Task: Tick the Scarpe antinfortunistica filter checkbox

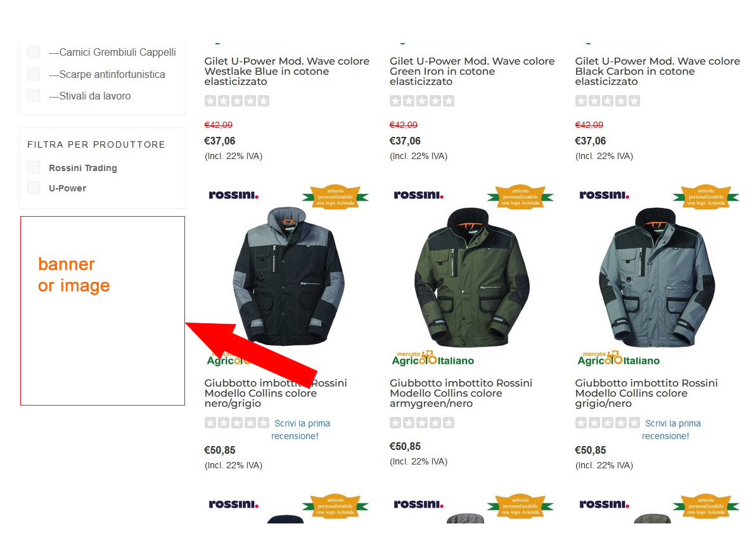Action: point(34,74)
